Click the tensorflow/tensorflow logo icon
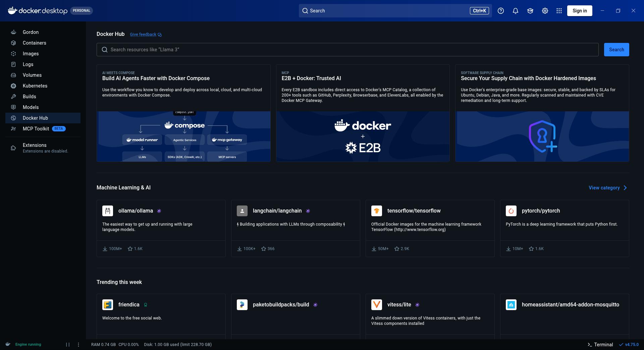This screenshot has height=350, width=644. (377, 211)
